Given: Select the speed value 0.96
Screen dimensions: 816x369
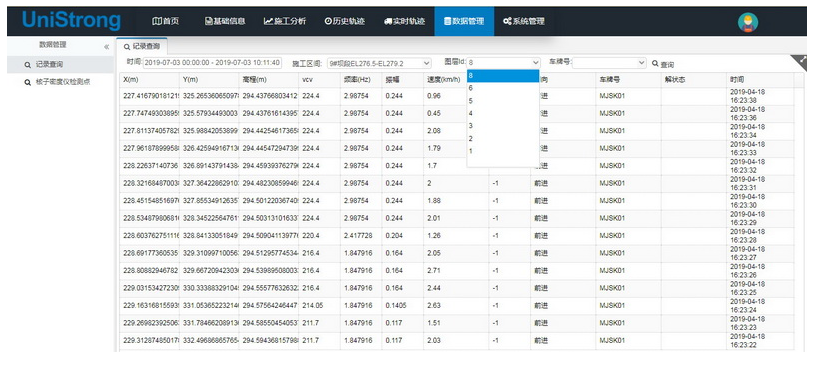Looking at the screenshot, I should click(434, 96).
